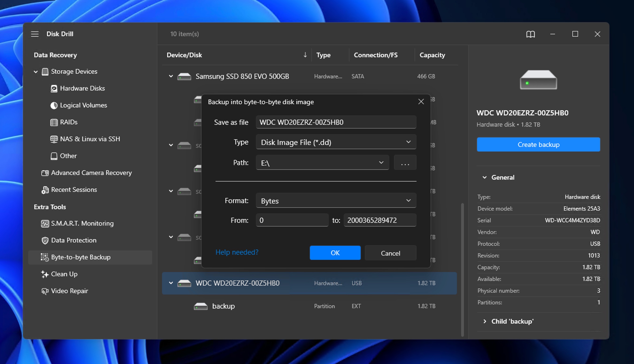Open the hamburger menu next to Disk Drill
The image size is (634, 364).
(35, 34)
